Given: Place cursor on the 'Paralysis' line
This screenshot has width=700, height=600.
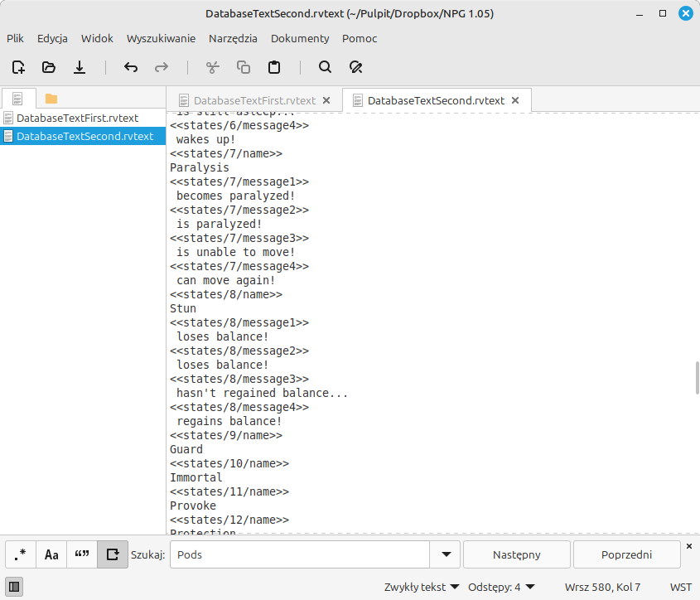Looking at the screenshot, I should pos(200,167).
